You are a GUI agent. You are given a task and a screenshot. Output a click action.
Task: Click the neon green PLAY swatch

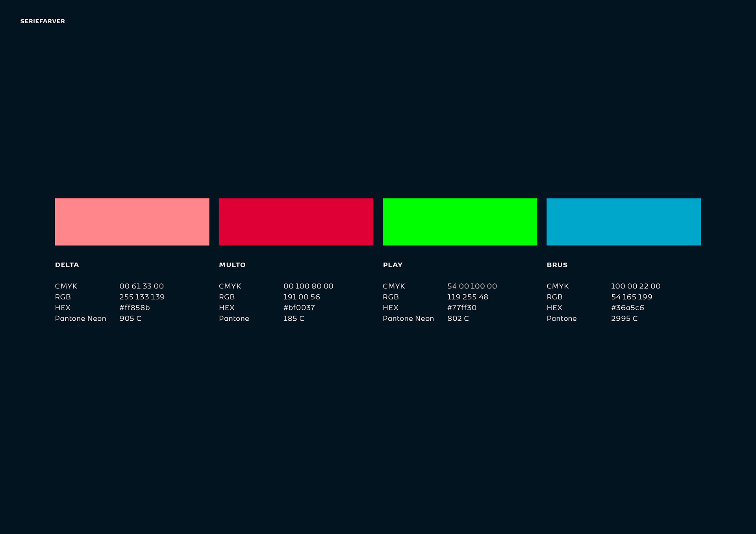pyautogui.click(x=460, y=222)
